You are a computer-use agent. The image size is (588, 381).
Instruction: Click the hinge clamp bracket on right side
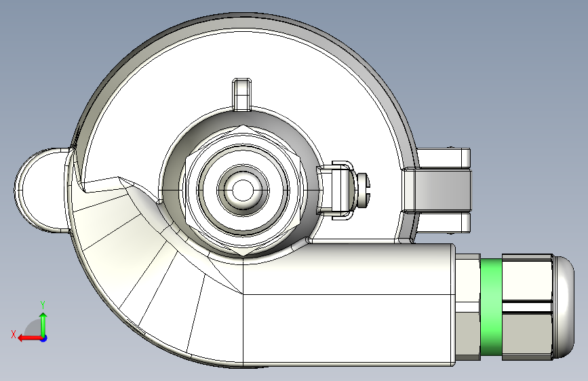(437, 190)
